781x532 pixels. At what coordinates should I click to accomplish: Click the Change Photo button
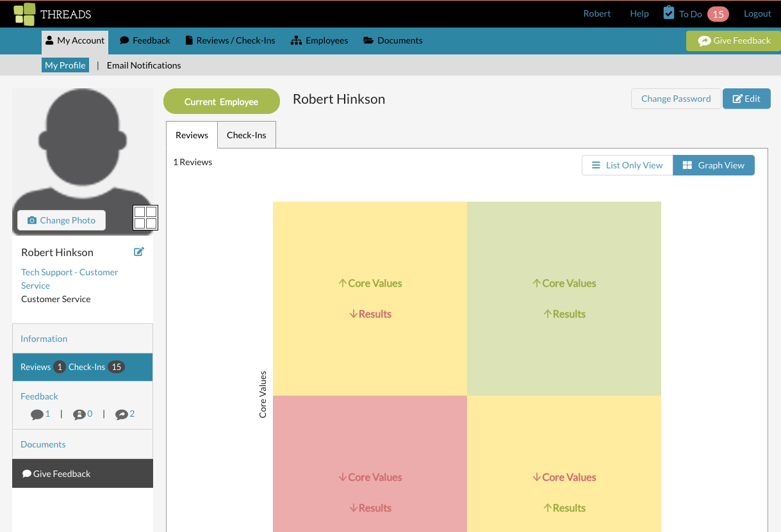[62, 220]
